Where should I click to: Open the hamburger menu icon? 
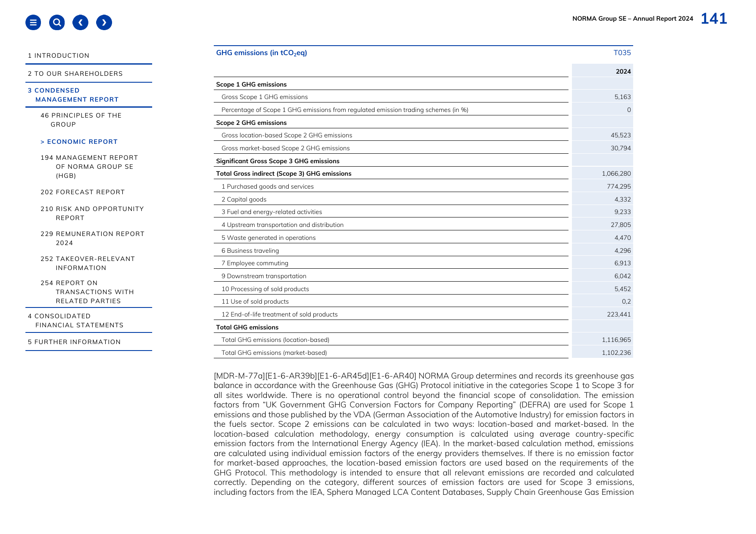(x=33, y=22)
